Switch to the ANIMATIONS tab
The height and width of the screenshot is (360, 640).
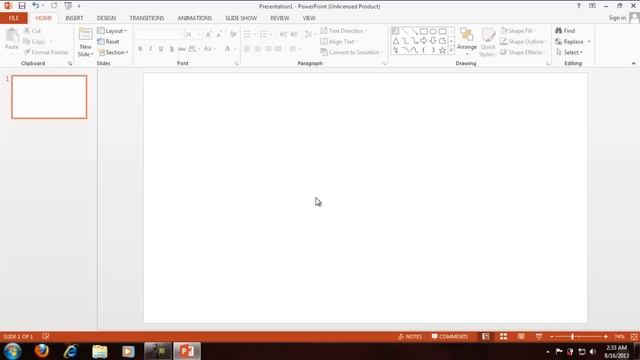(x=194, y=18)
